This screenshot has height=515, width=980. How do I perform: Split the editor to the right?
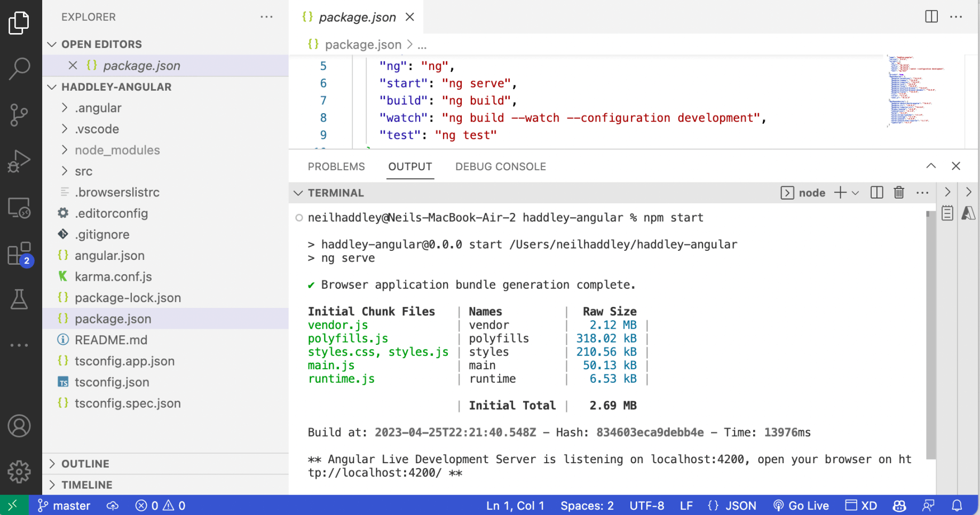click(x=931, y=17)
